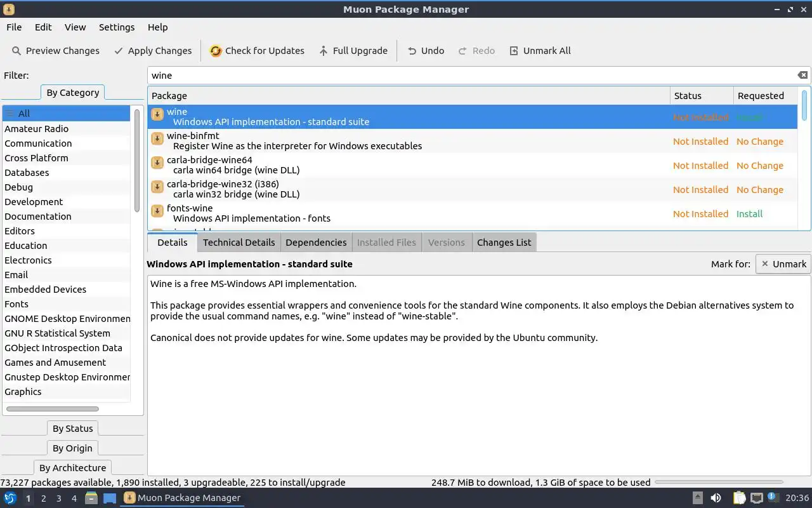812x508 pixels.
Task: Open the By Status filter tab
Action: point(73,429)
